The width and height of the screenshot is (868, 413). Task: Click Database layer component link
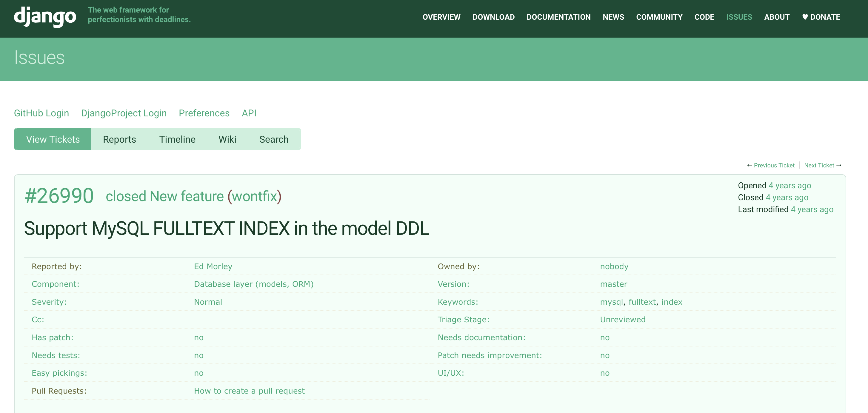(x=253, y=284)
